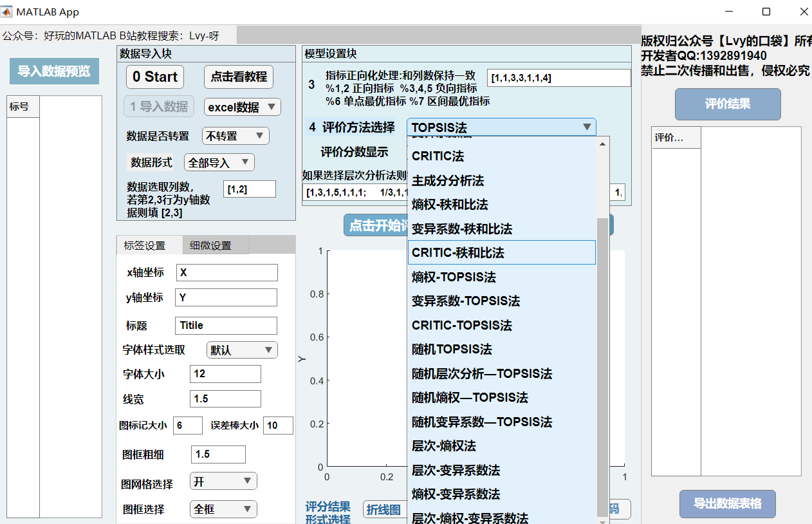Maximize the MATLAB App window
This screenshot has height=524, width=812.
tap(766, 12)
